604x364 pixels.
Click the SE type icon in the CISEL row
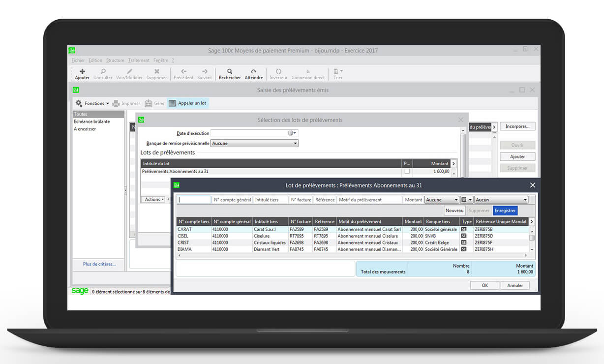point(463,236)
